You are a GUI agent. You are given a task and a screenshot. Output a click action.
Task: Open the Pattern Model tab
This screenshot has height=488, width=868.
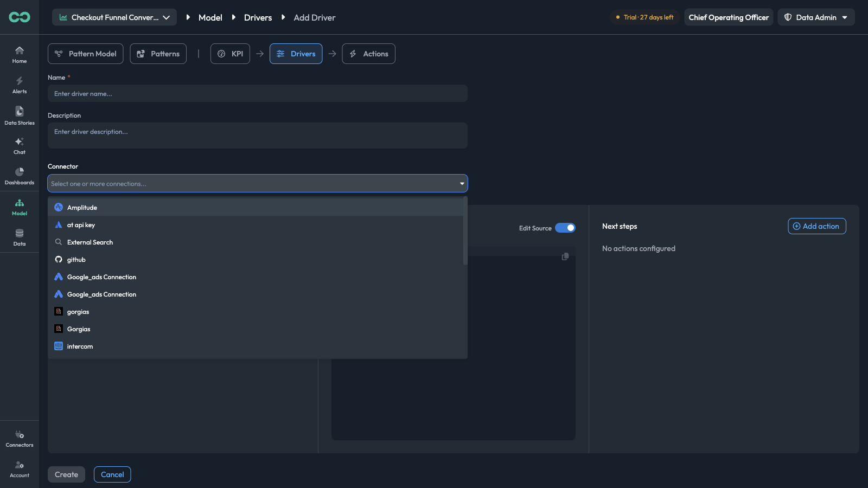point(86,54)
